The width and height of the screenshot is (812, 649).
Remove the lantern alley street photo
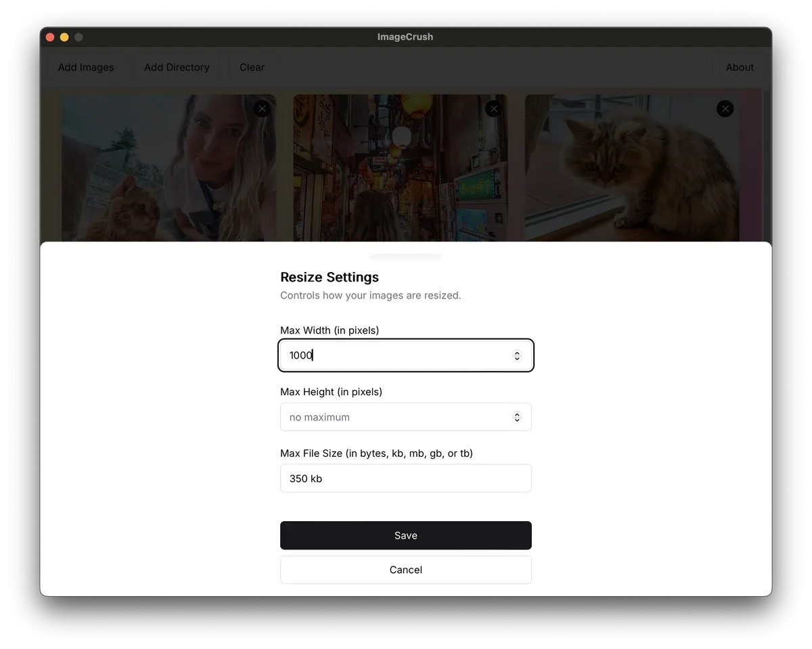pyautogui.click(x=493, y=109)
